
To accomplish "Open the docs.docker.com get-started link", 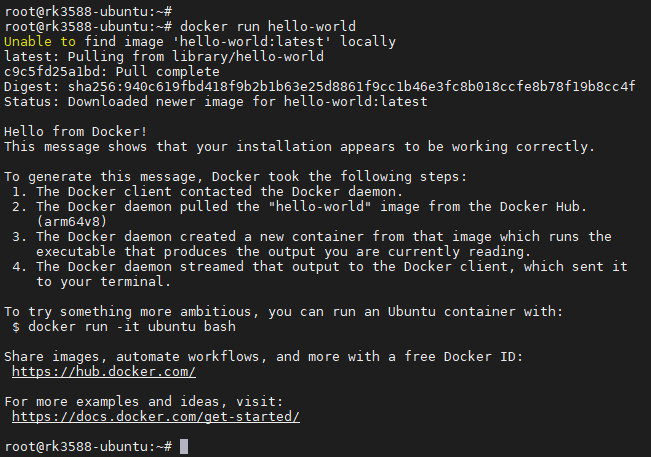I will [x=156, y=416].
